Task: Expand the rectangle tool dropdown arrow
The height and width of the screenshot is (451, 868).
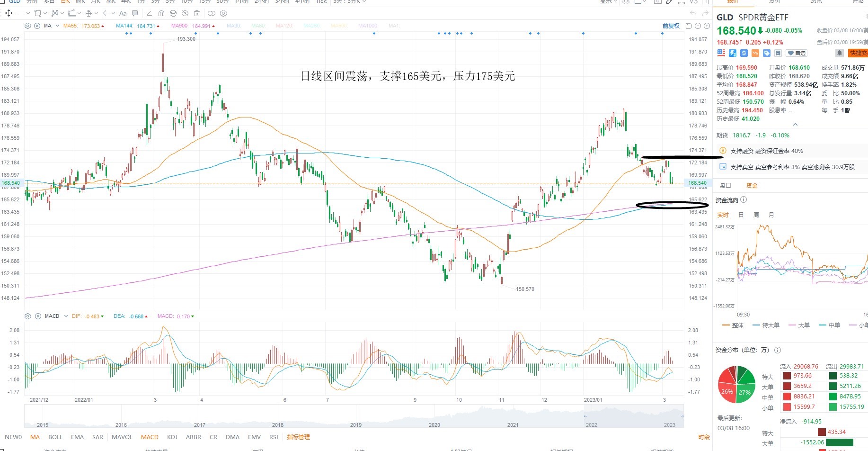Action: point(45,13)
